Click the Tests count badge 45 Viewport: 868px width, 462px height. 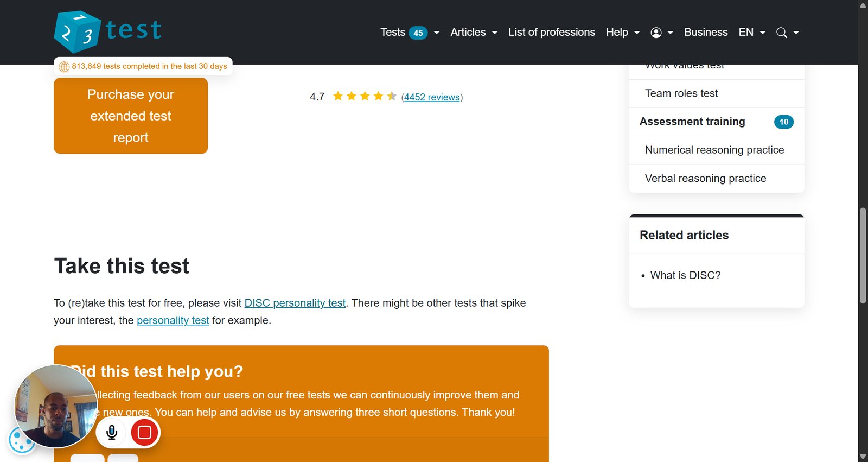pos(418,33)
